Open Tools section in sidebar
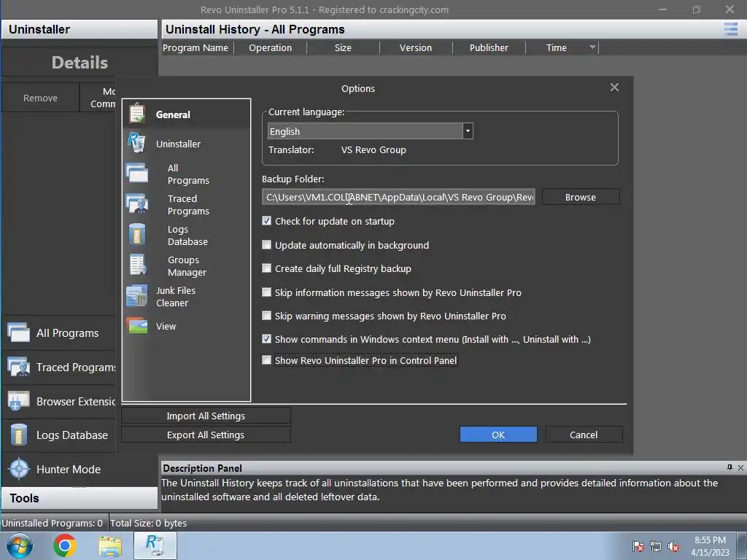This screenshot has width=747, height=560. click(x=79, y=498)
